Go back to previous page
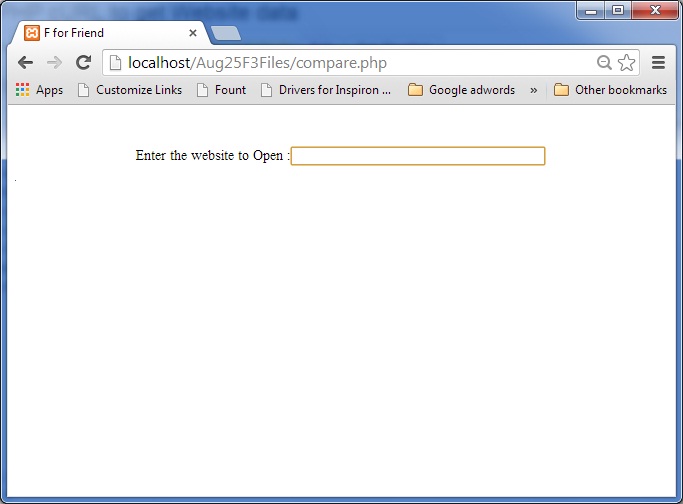 coord(26,63)
